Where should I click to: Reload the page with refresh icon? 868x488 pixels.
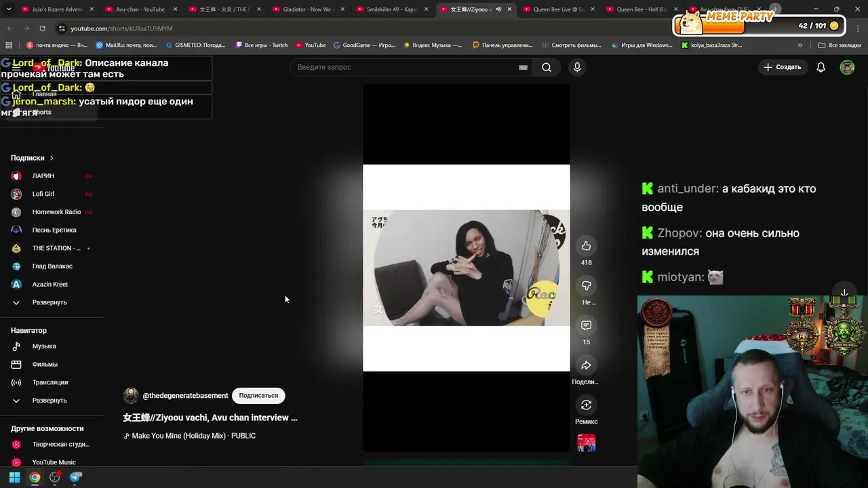tap(42, 28)
